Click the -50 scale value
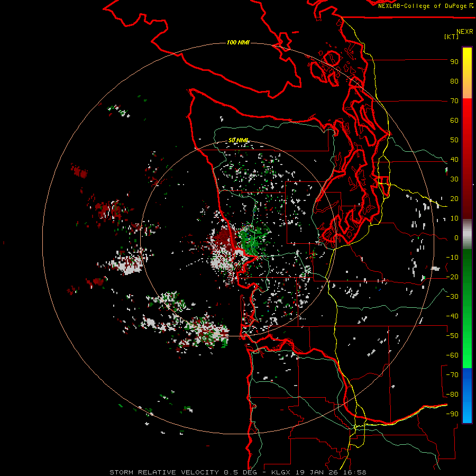Screen dimensions: 476x476 pyautogui.click(x=452, y=336)
